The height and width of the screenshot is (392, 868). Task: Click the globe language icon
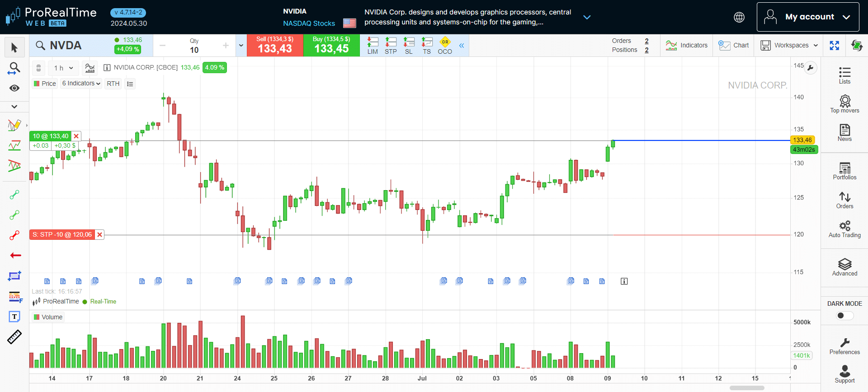[x=739, y=17]
